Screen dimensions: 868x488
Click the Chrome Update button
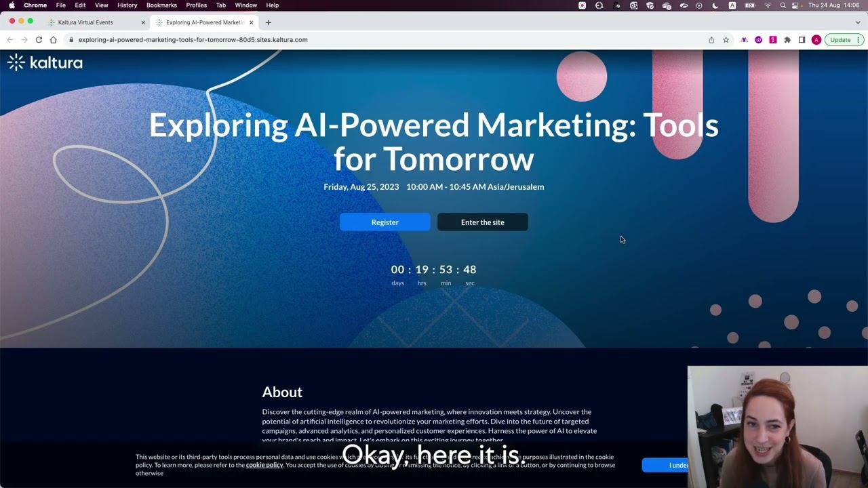(840, 40)
